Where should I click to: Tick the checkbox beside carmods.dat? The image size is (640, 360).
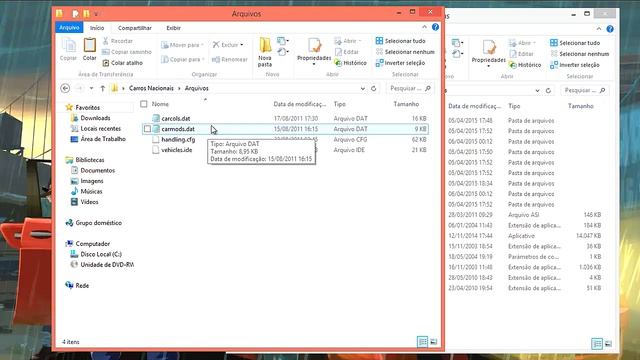point(147,129)
